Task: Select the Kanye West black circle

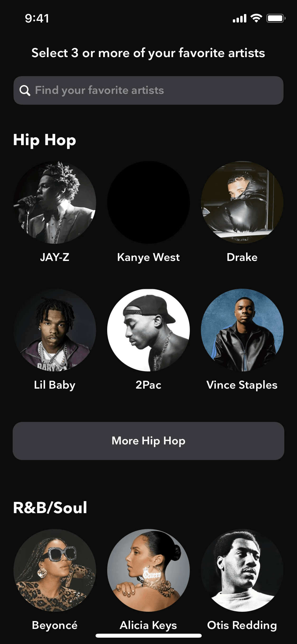Action: (x=148, y=202)
